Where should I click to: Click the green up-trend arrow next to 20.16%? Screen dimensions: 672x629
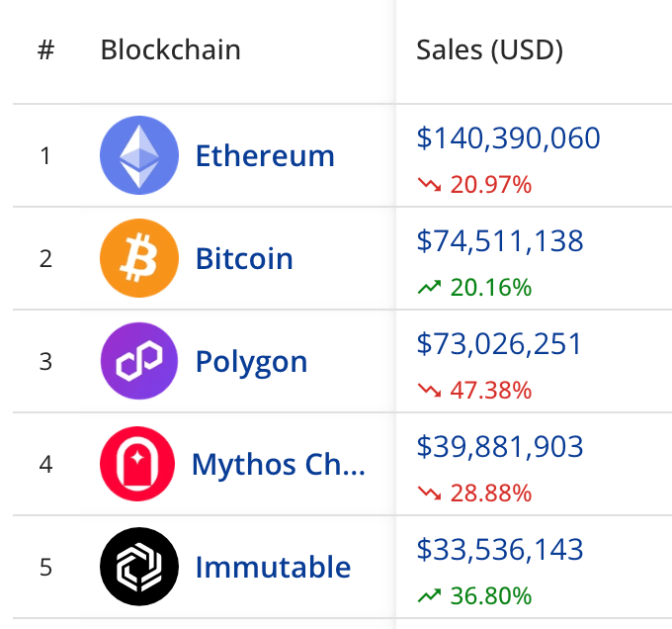[430, 287]
